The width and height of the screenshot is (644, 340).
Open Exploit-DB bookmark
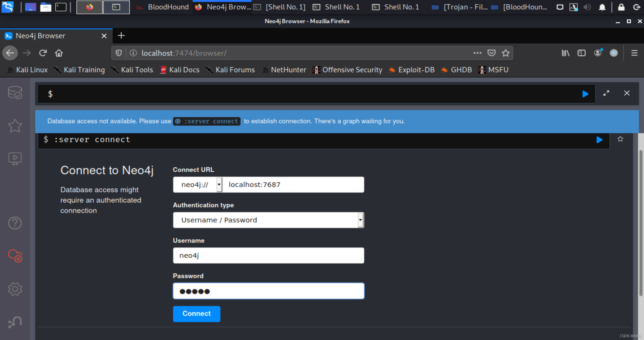[x=412, y=70]
